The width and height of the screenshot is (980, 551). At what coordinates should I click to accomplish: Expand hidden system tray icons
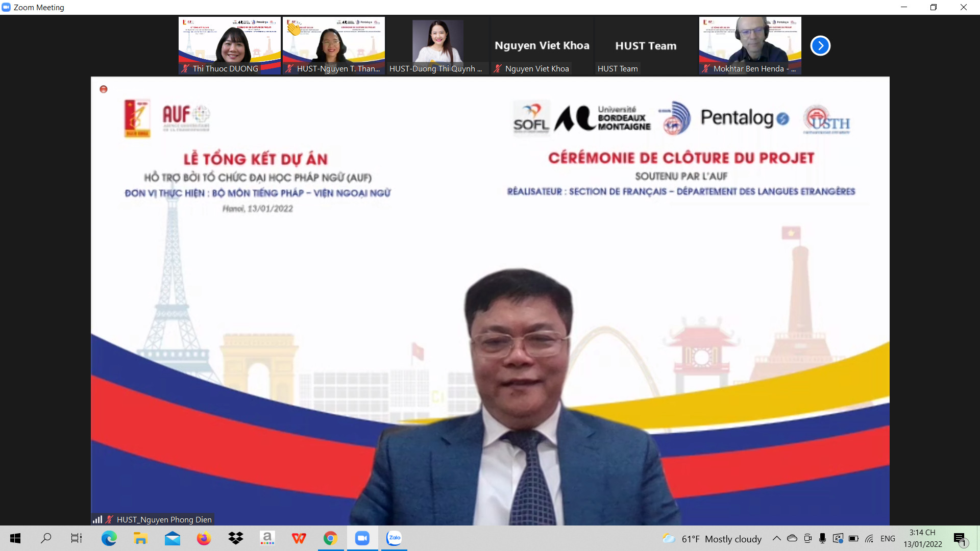776,538
